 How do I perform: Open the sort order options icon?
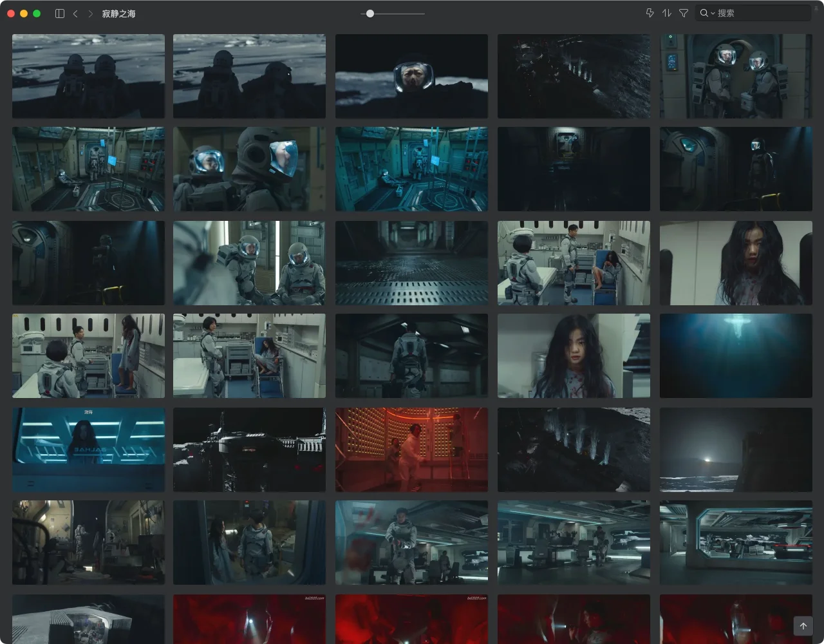(667, 13)
